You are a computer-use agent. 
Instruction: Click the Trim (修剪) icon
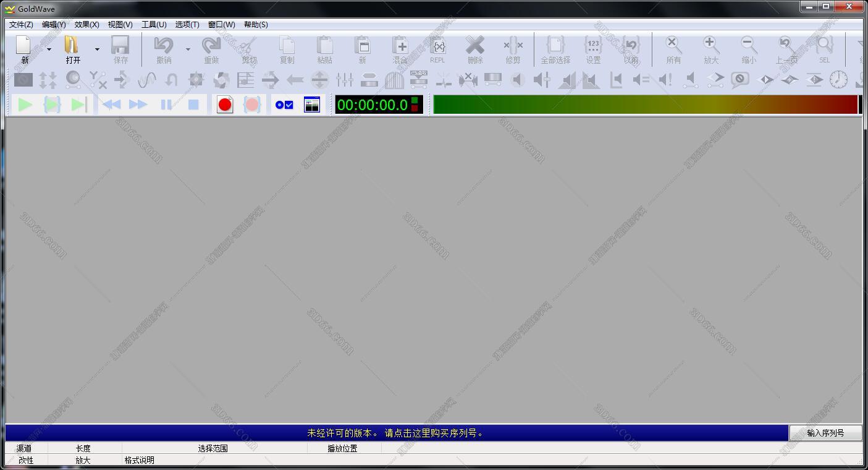pyautogui.click(x=513, y=45)
